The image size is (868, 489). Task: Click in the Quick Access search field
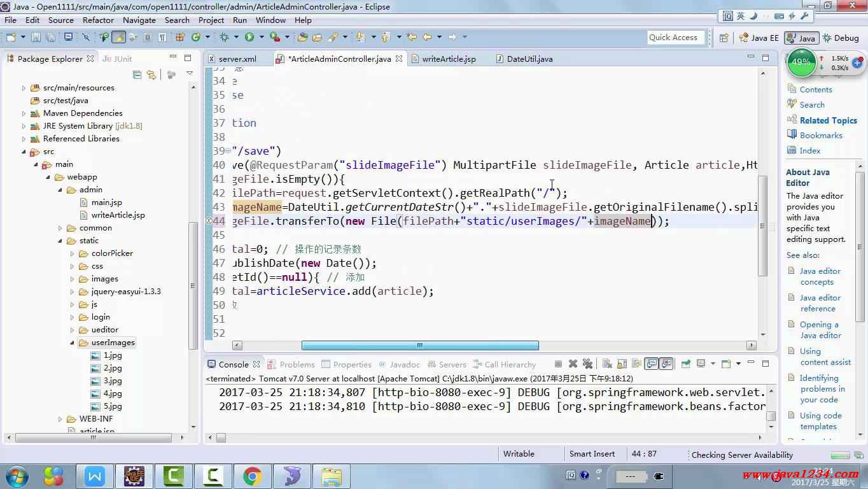tap(676, 38)
